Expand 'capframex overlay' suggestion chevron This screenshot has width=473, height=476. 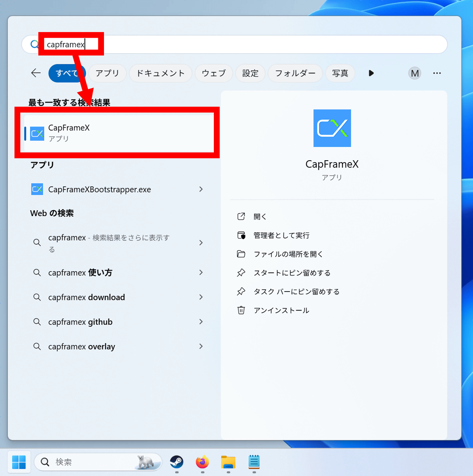201,346
